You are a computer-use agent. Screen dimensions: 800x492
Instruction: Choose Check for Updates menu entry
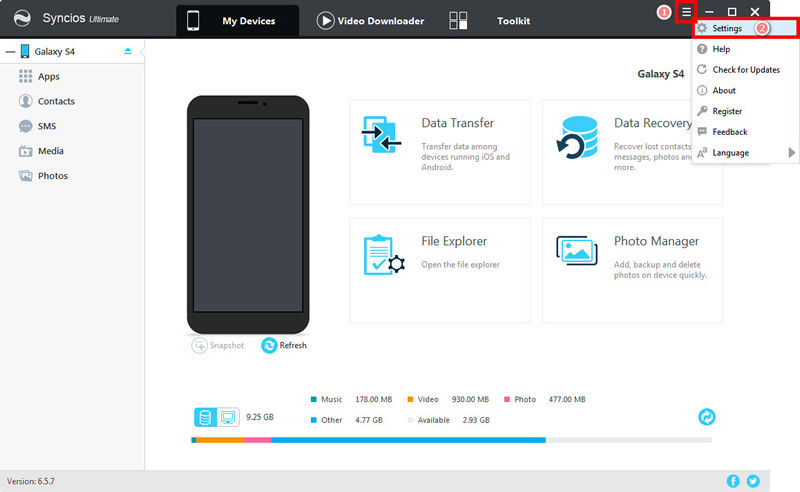(746, 70)
